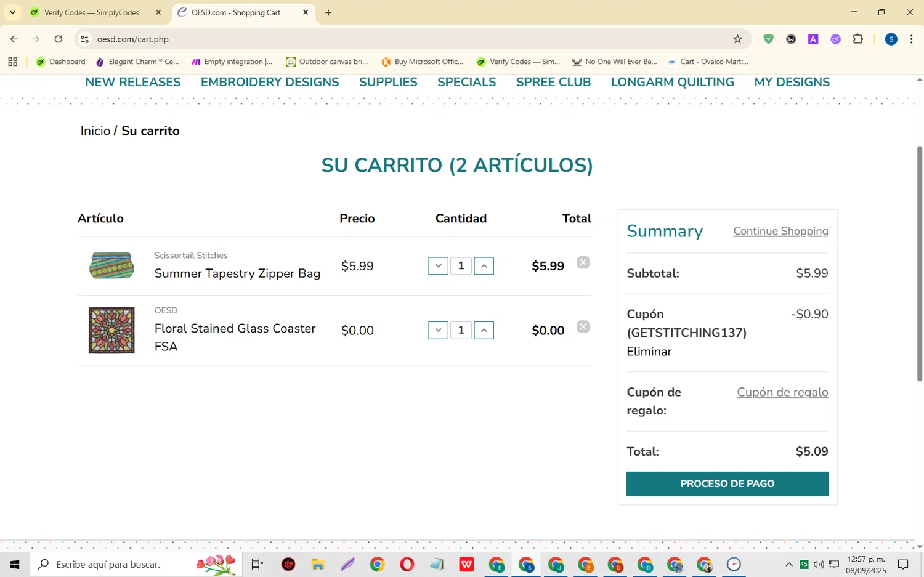Screen dimensions: 924x577
Task: Open Buy Microsoft Office bookmark
Action: [x=422, y=62]
